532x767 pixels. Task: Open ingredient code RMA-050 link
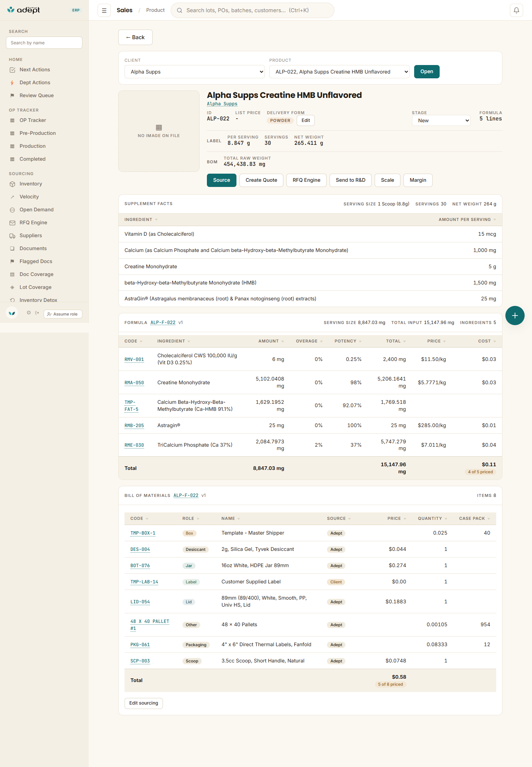[x=134, y=383]
